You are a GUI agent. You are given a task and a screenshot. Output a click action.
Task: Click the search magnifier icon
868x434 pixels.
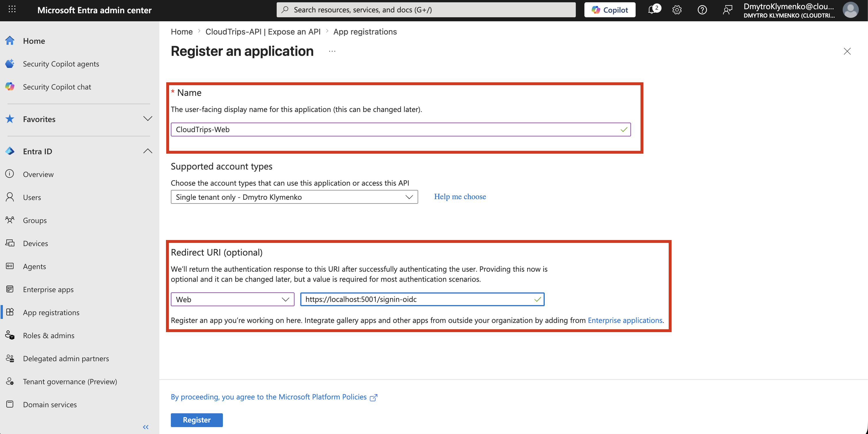[285, 10]
